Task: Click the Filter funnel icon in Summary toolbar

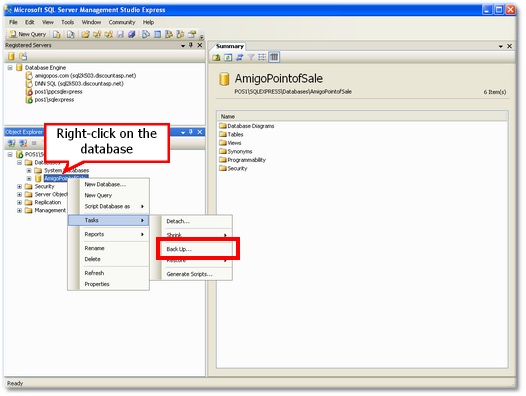Action: pos(251,57)
